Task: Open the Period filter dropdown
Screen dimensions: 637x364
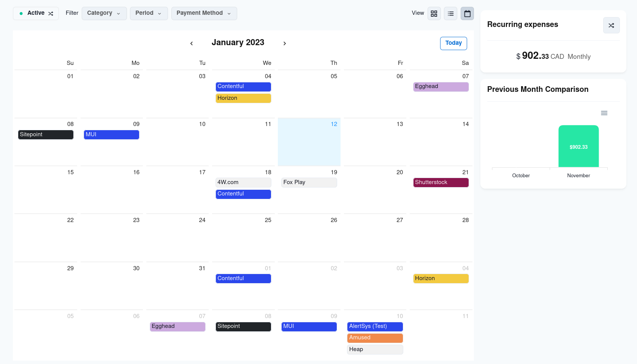Action: pos(149,13)
